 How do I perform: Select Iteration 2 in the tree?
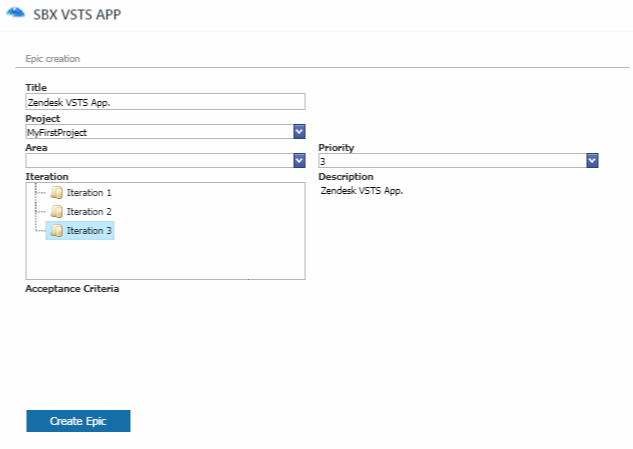(x=89, y=211)
